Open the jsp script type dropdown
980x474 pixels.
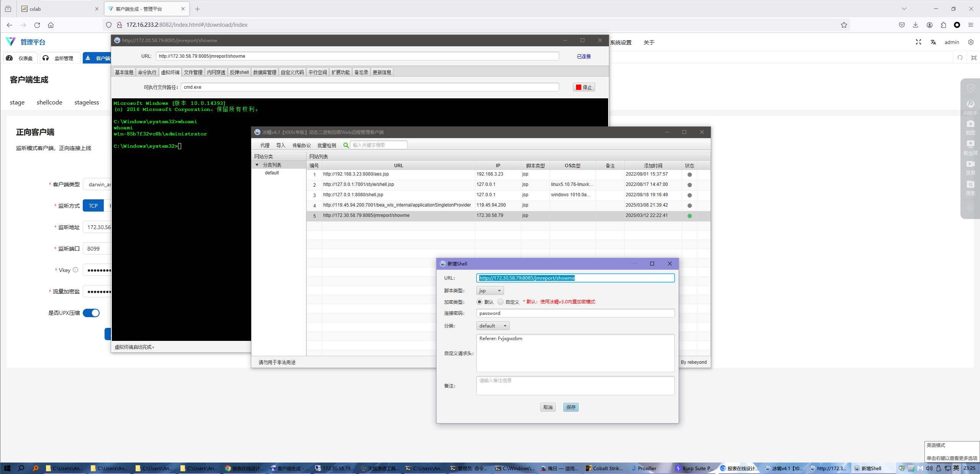[x=490, y=291]
